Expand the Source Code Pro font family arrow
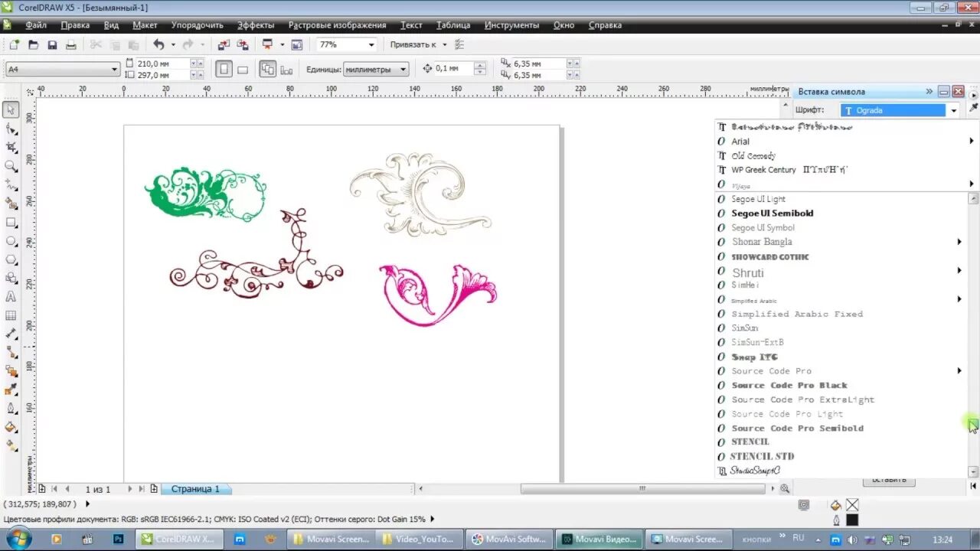980x551 pixels. pos(959,370)
